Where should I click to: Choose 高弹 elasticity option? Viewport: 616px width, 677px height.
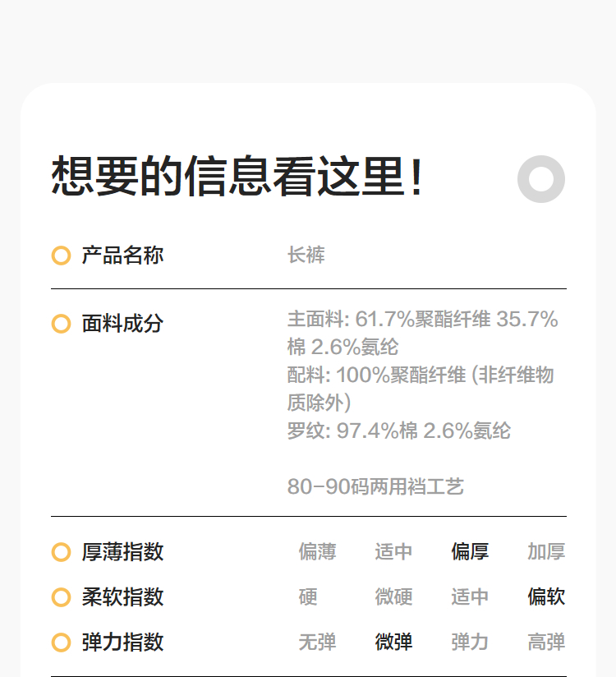546,642
